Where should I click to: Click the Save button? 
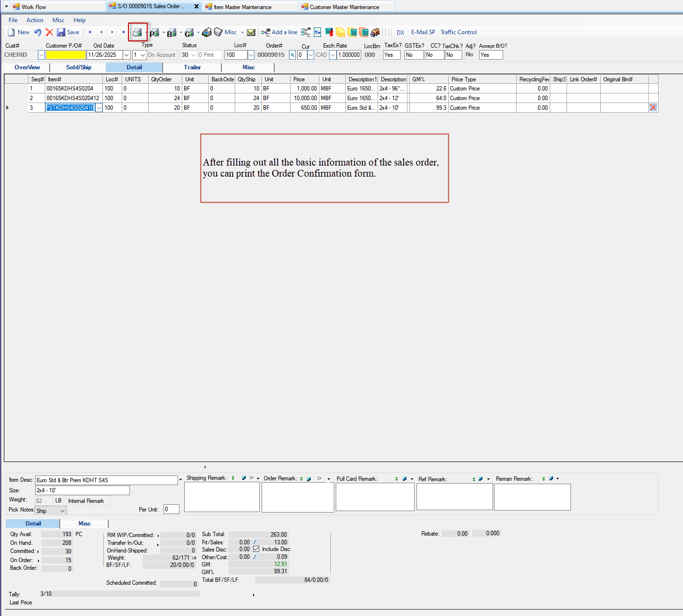point(68,32)
